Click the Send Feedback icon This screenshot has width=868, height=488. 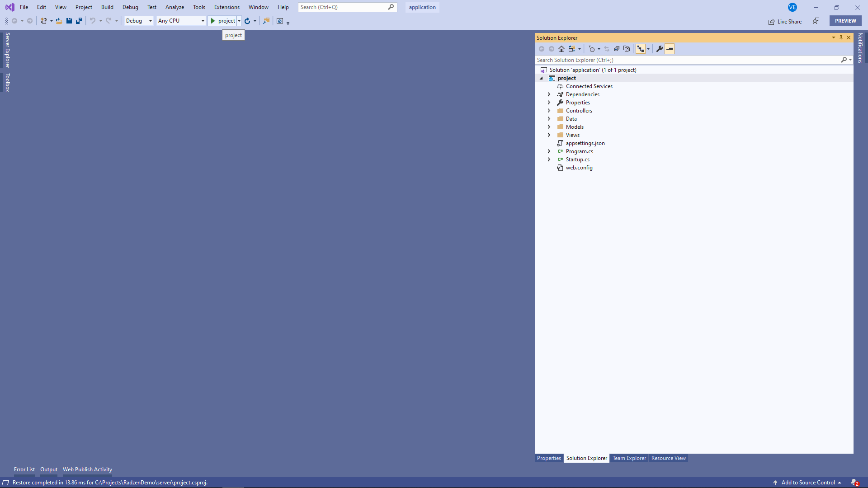[x=816, y=21]
